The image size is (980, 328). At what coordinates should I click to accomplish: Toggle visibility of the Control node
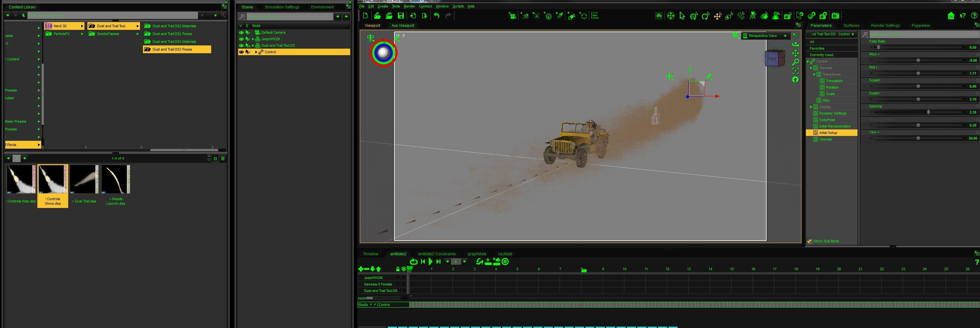[241, 52]
